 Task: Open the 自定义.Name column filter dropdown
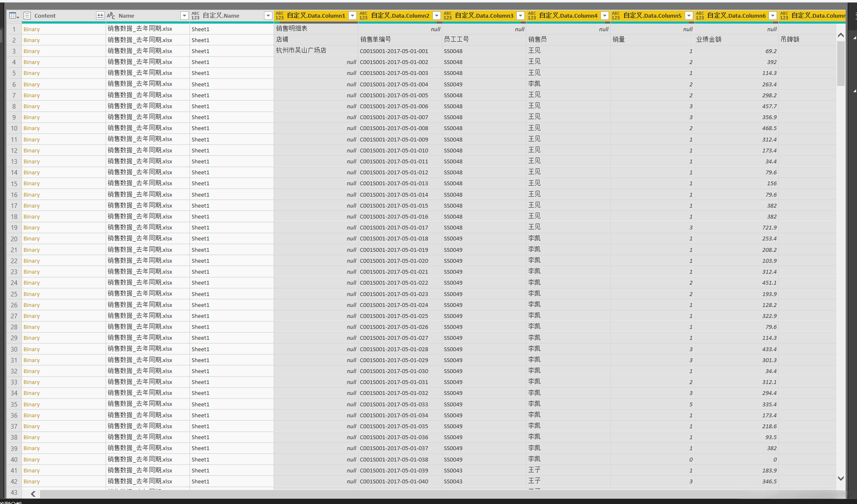click(268, 16)
